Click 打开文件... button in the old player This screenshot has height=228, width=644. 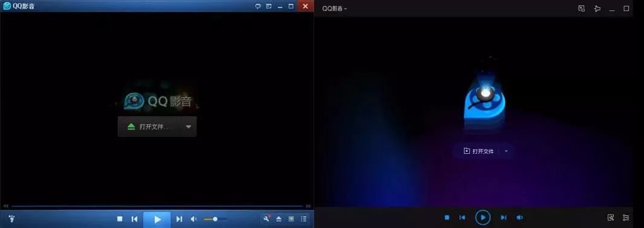tap(149, 127)
